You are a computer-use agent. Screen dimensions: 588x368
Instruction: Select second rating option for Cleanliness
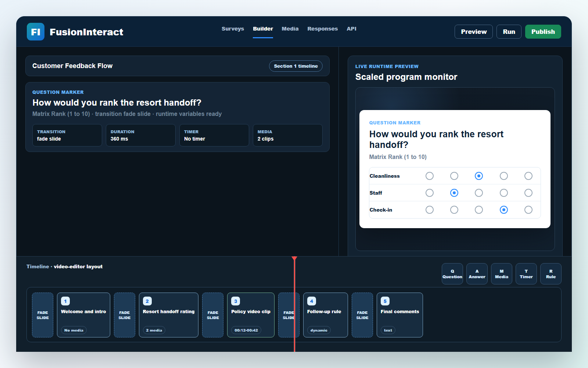click(454, 176)
